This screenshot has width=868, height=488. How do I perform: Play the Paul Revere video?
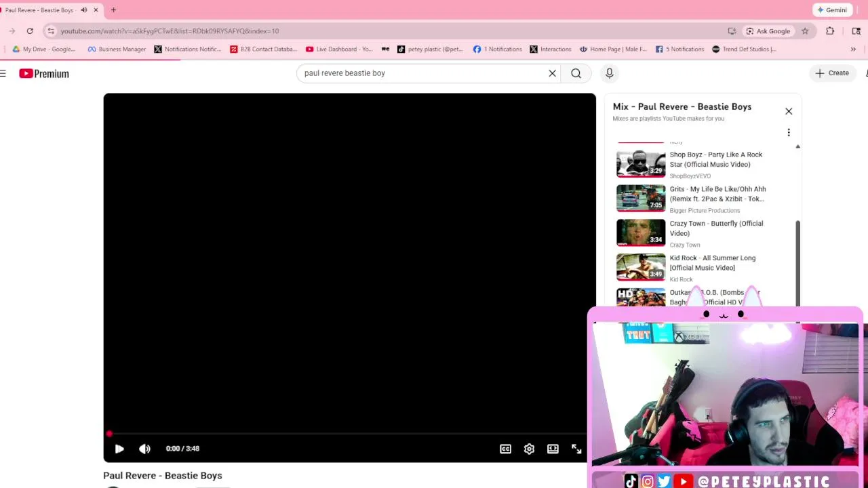pos(119,449)
